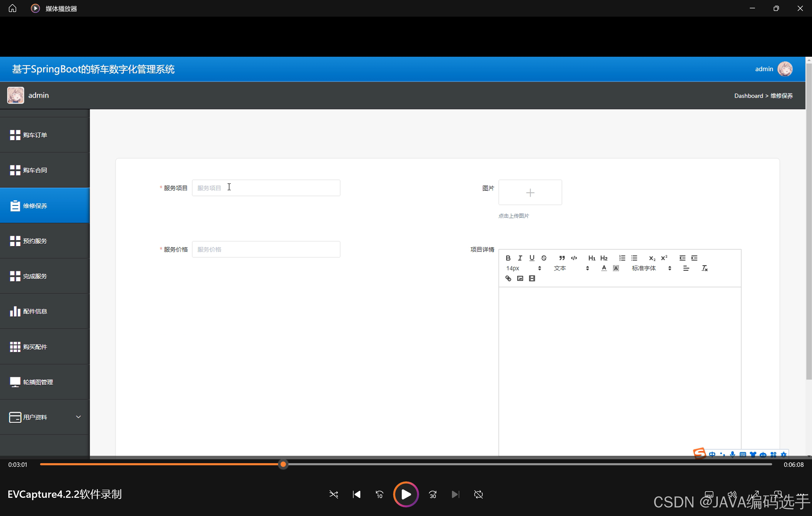Toggle repeat mode in the player

478,494
